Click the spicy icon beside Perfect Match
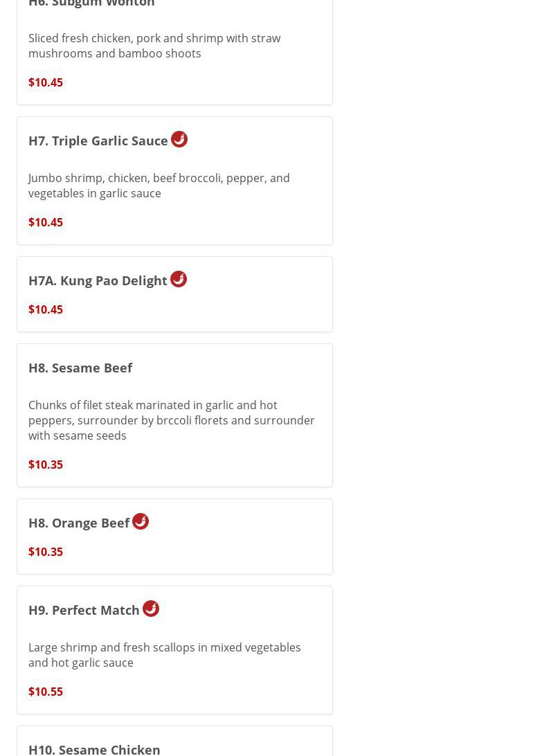This screenshot has width=533, height=756. coord(151,609)
